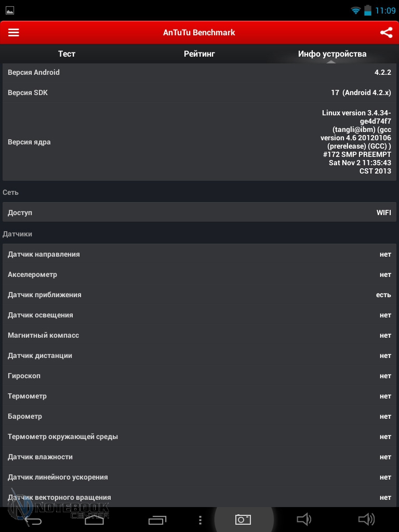Select the Гироскоп sensor row
The height and width of the screenshot is (532, 399).
point(199,376)
